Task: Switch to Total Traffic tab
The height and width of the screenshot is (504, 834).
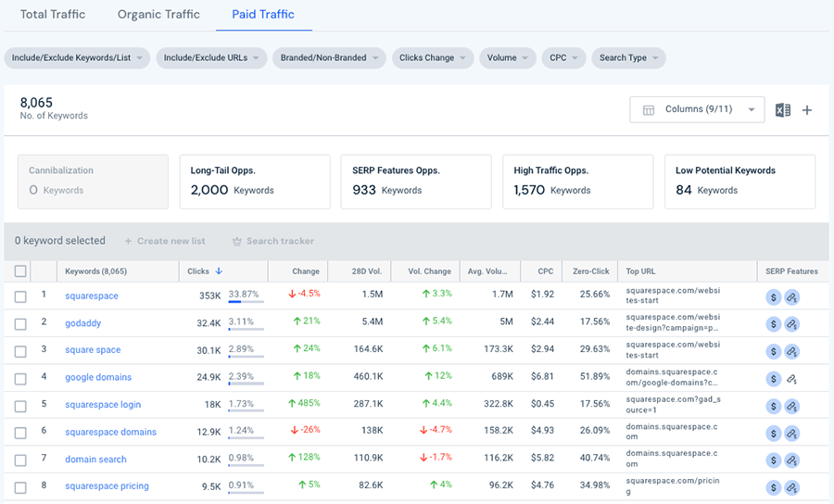Action: (x=53, y=14)
